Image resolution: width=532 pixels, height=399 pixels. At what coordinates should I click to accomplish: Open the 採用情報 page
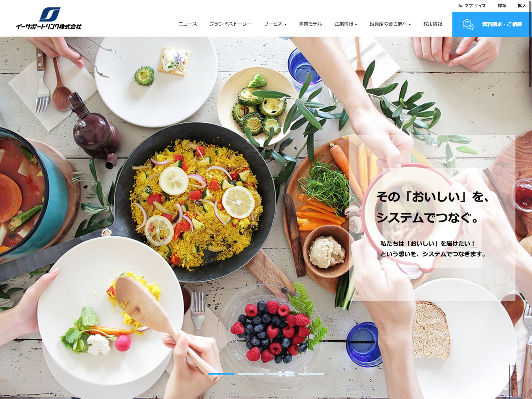tap(433, 24)
